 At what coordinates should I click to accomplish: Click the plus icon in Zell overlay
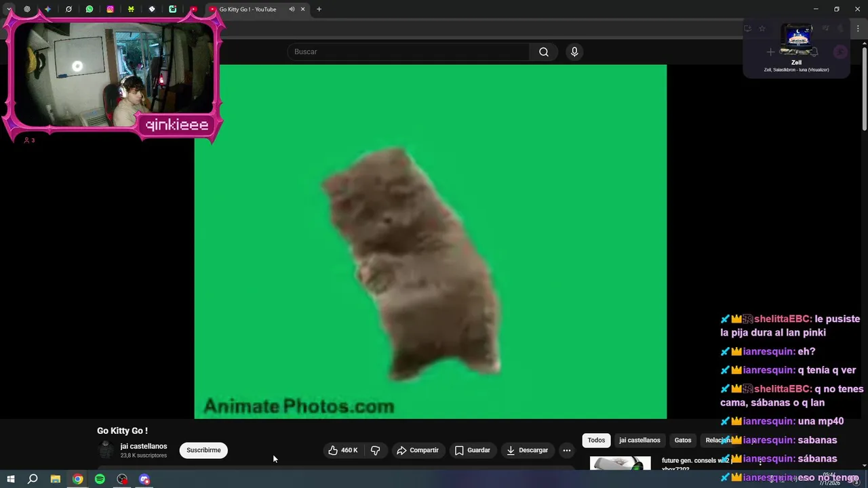coord(770,52)
